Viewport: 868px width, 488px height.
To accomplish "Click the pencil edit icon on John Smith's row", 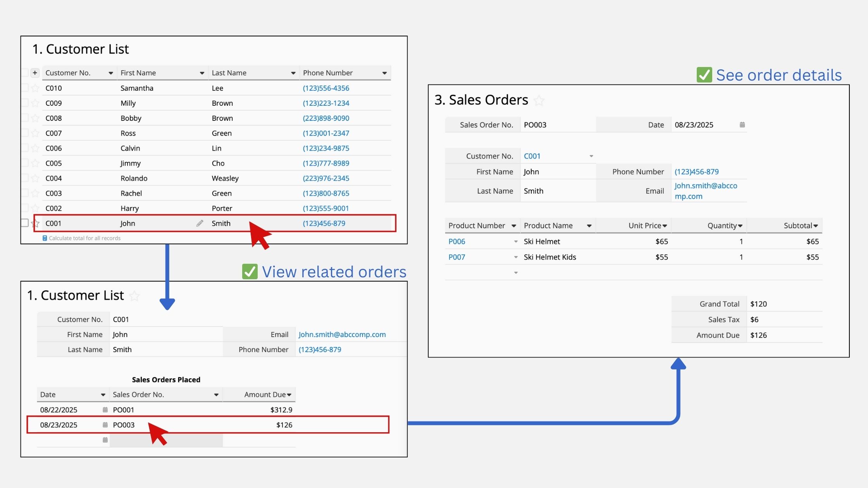I will coord(200,223).
